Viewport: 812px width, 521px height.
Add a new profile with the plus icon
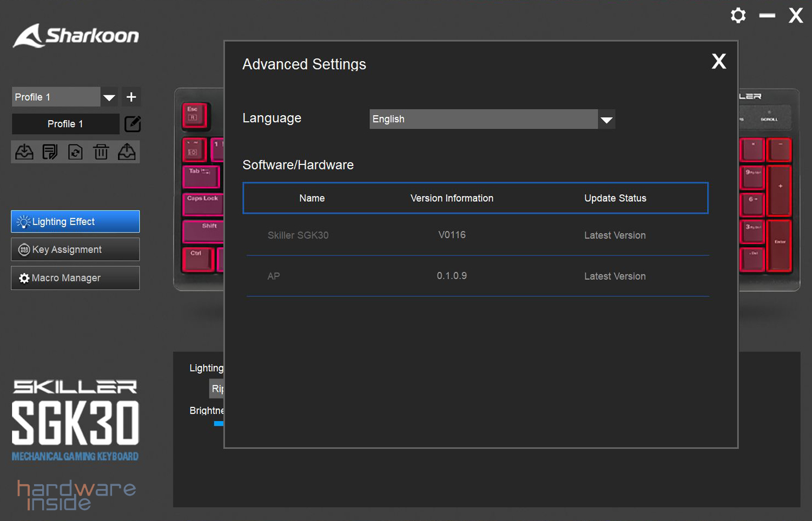point(131,97)
